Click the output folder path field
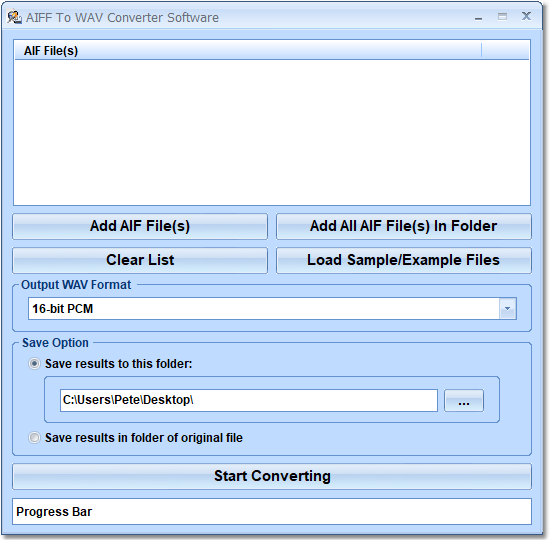This screenshot has width=550, height=542. pos(249,400)
